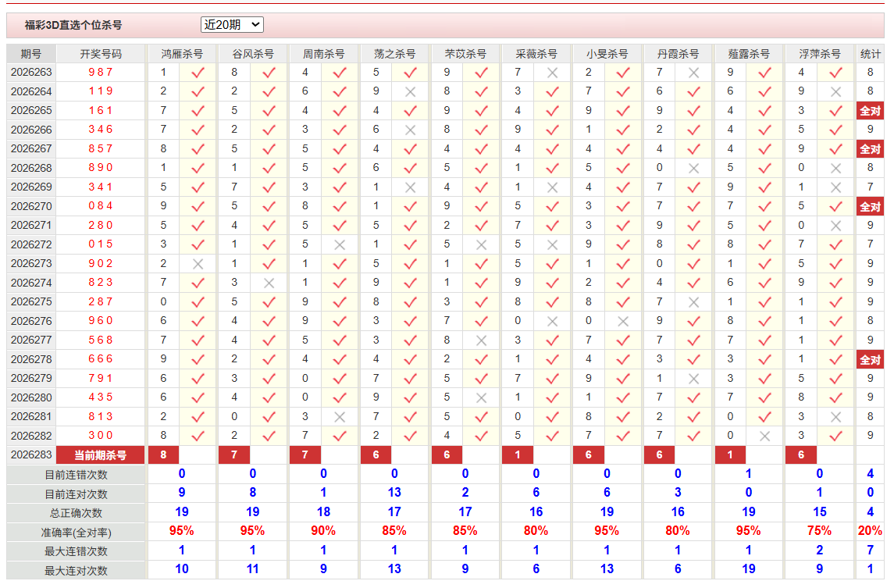Image resolution: width=894 pixels, height=588 pixels.
Task: Click the 丹霞杀号 column header
Action: (678, 54)
